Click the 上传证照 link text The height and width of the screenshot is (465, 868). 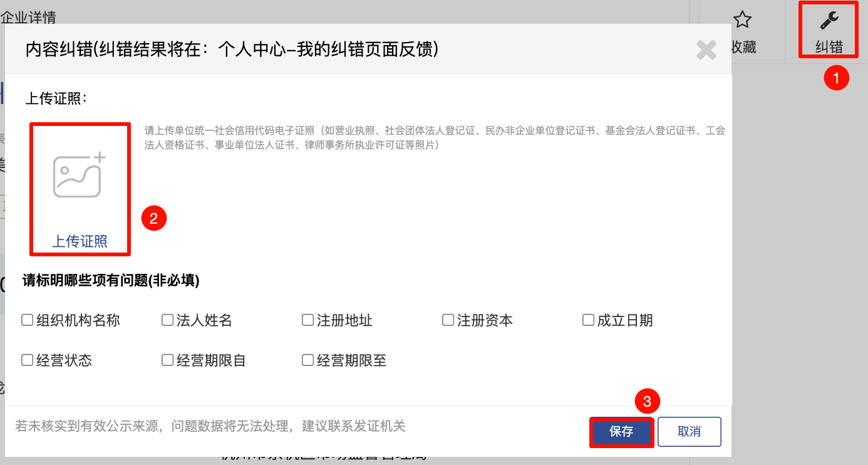point(80,241)
